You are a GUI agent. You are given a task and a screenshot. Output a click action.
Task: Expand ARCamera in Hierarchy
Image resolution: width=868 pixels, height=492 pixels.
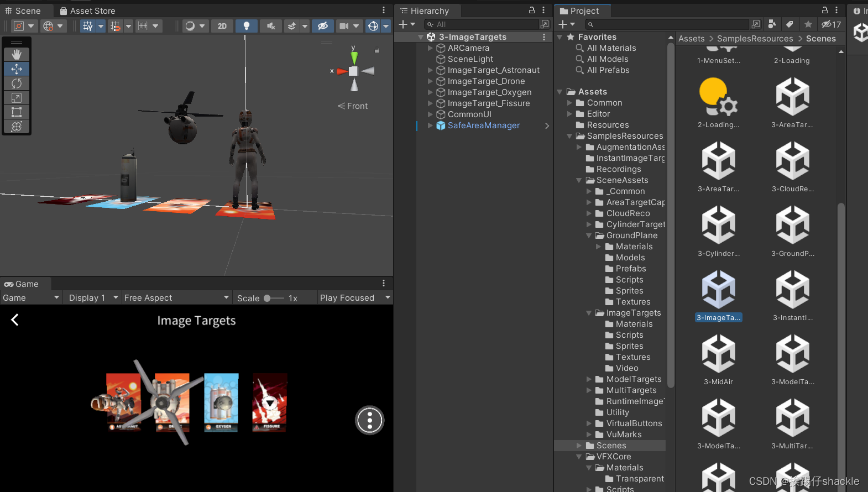pyautogui.click(x=430, y=48)
